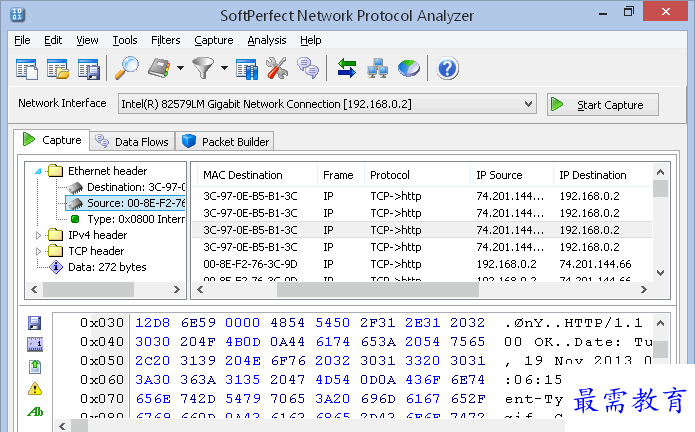695x432 pixels.
Task: Click the hex view yellow warning icon
Action: (35, 389)
